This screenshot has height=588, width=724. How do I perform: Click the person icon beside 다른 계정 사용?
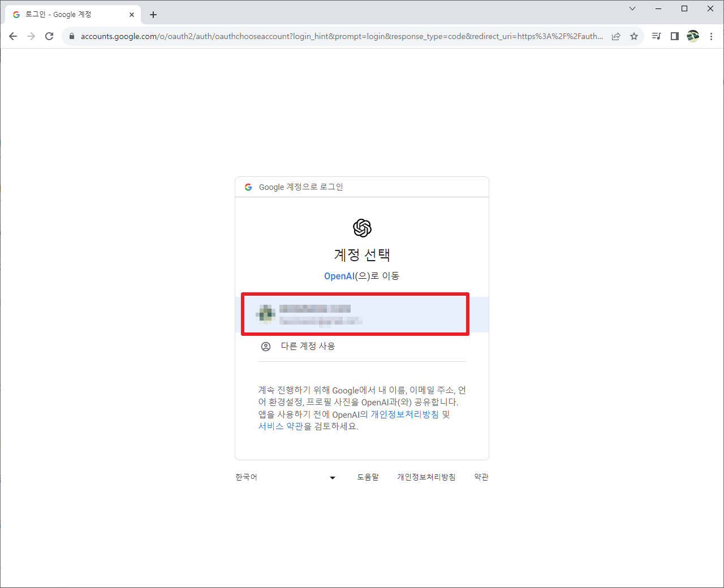point(266,346)
